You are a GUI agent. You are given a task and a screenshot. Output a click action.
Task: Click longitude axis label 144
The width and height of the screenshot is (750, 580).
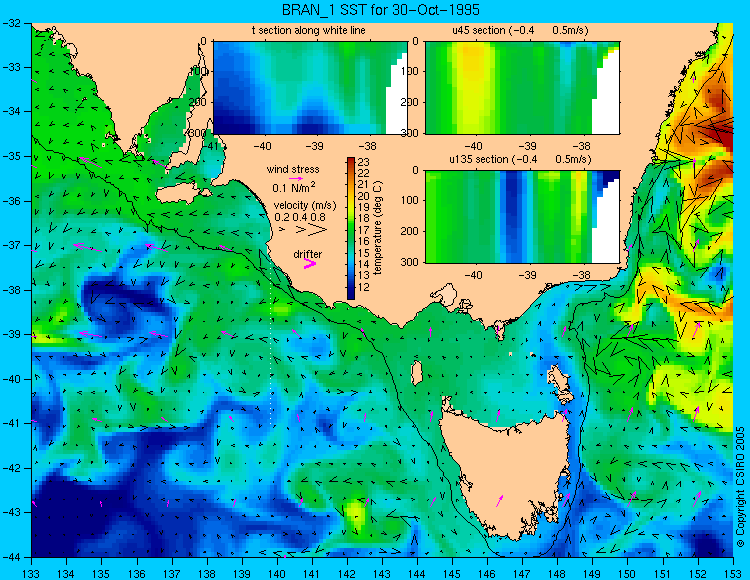click(x=417, y=573)
